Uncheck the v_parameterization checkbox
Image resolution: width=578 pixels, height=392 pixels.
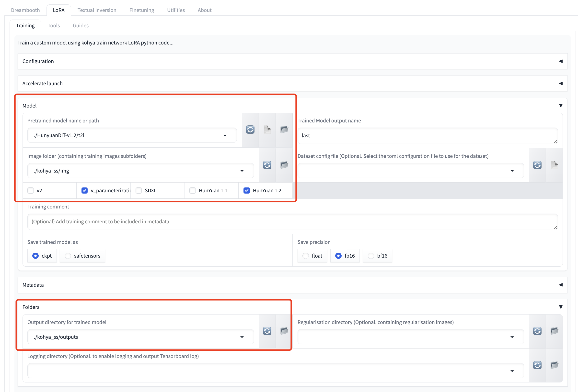85,191
